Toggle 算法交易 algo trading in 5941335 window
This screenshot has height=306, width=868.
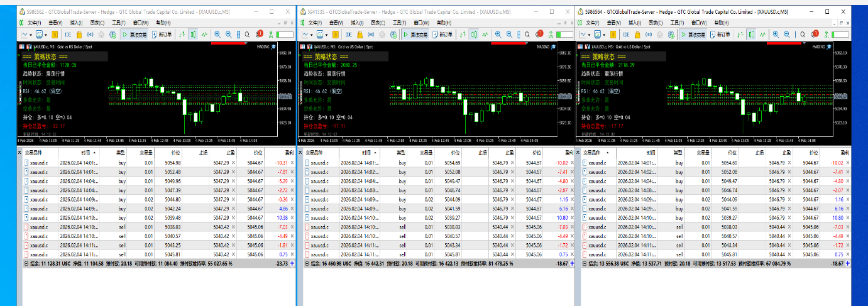(416, 35)
